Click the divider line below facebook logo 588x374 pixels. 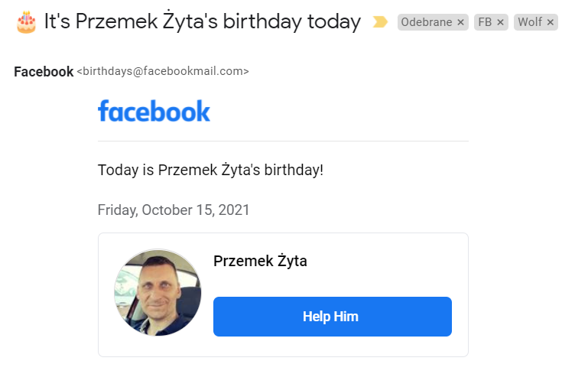(x=283, y=141)
